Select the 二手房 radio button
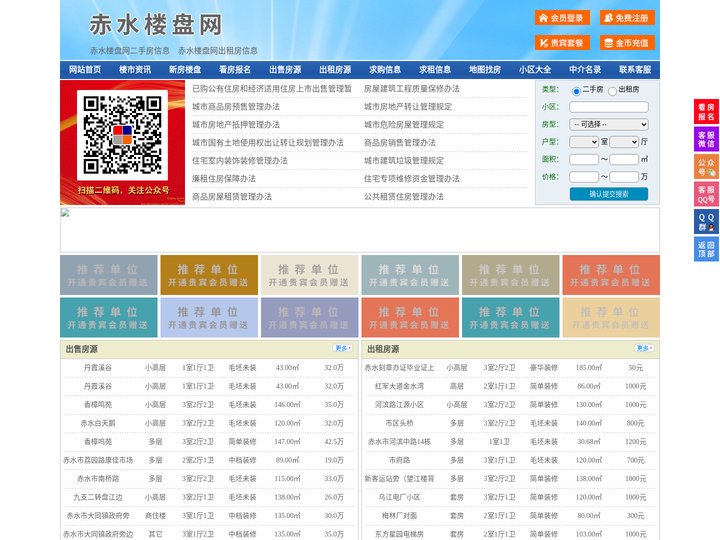The width and height of the screenshot is (720, 540). coord(576,91)
